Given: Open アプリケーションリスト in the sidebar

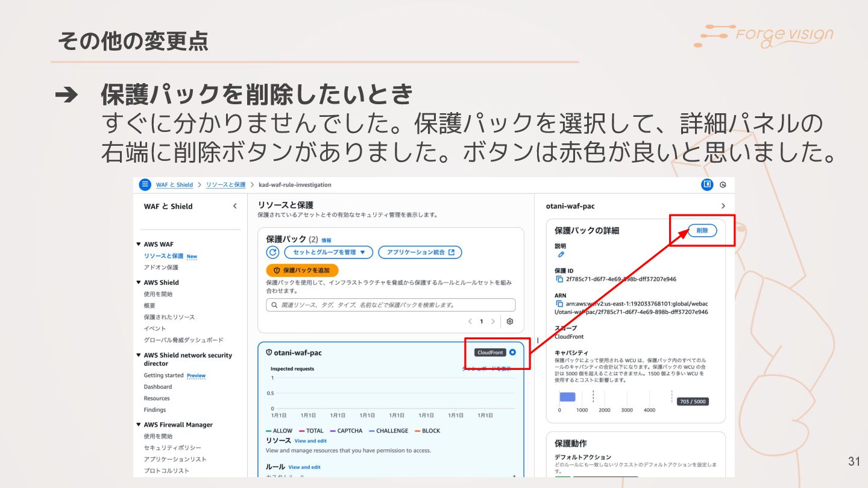Looking at the screenshot, I should click(x=175, y=459).
